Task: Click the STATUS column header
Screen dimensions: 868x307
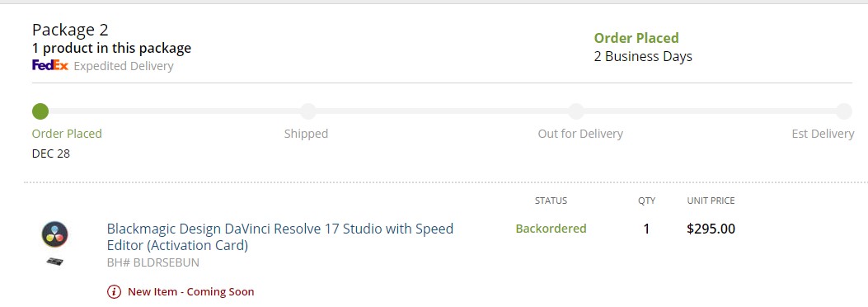Action: click(x=551, y=201)
